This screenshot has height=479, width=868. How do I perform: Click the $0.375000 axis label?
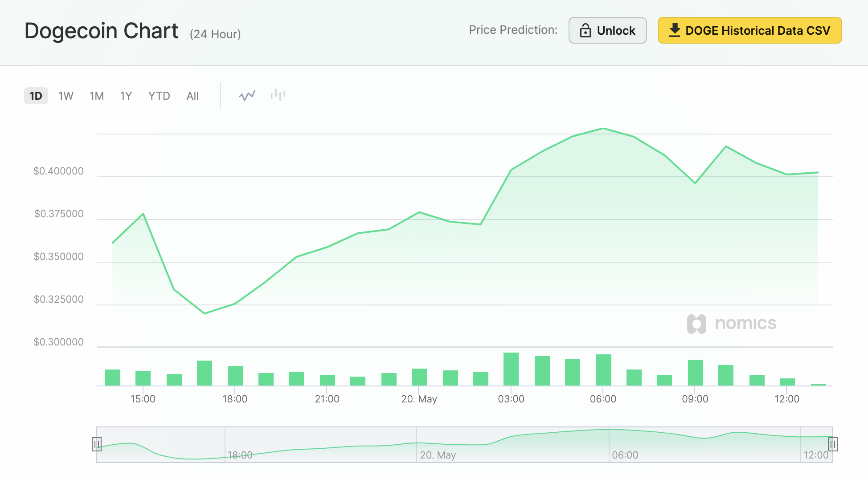click(x=59, y=214)
